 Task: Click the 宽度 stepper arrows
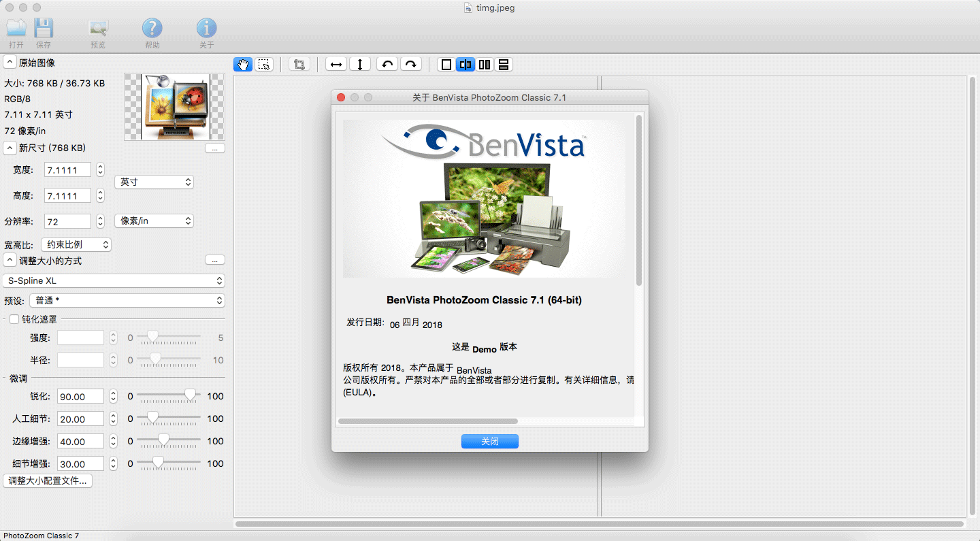click(101, 170)
